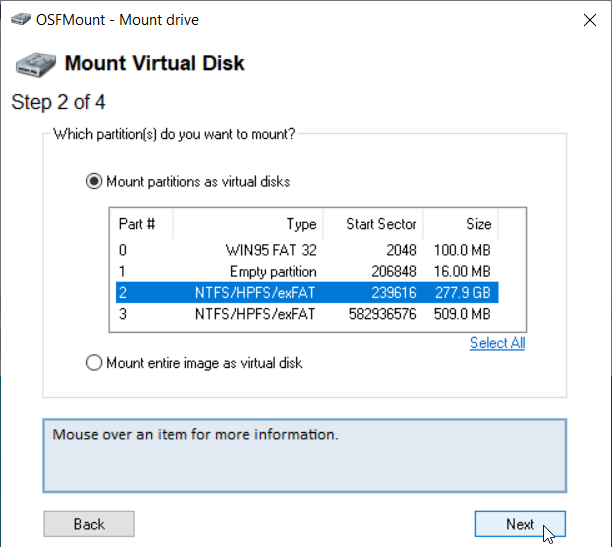Click the 206848 start sector cell
The image size is (612, 547).
tap(394, 271)
